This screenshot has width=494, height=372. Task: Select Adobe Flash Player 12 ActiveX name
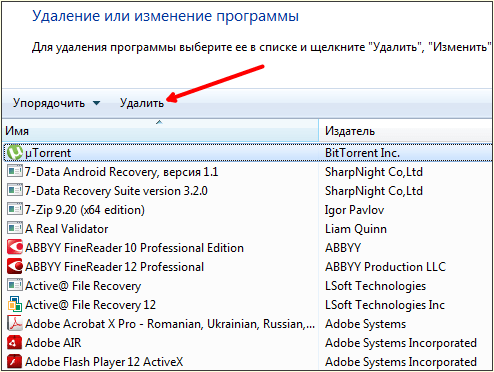point(104,362)
